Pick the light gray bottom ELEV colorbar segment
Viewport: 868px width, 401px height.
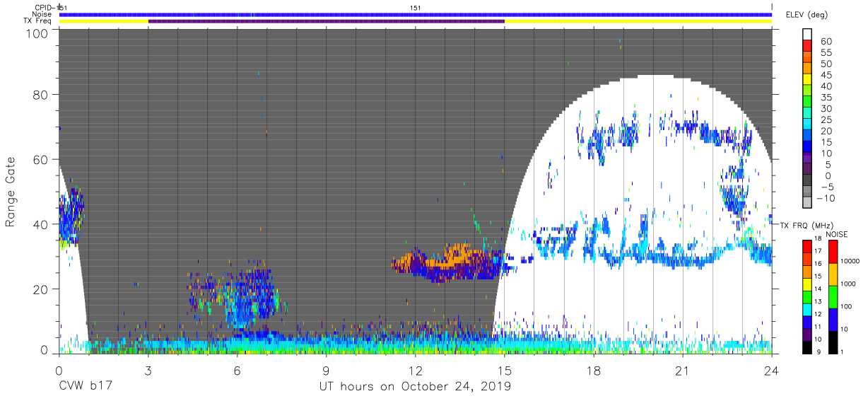(x=807, y=204)
